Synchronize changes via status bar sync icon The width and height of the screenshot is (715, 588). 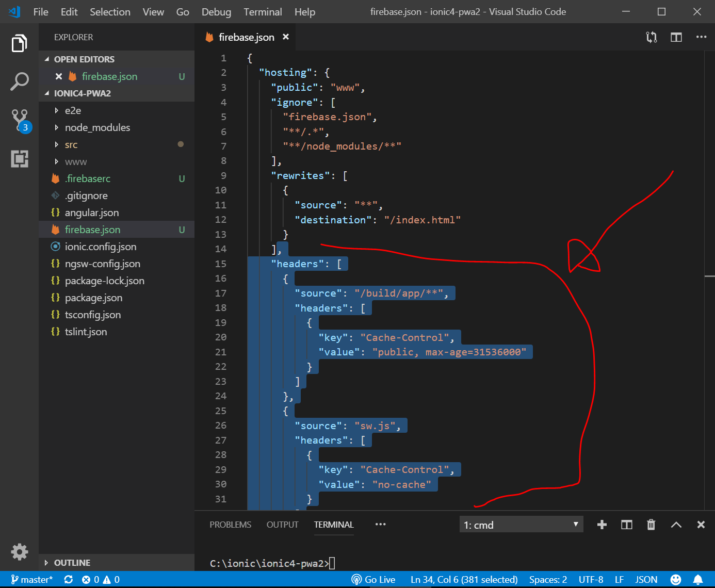tap(68, 580)
